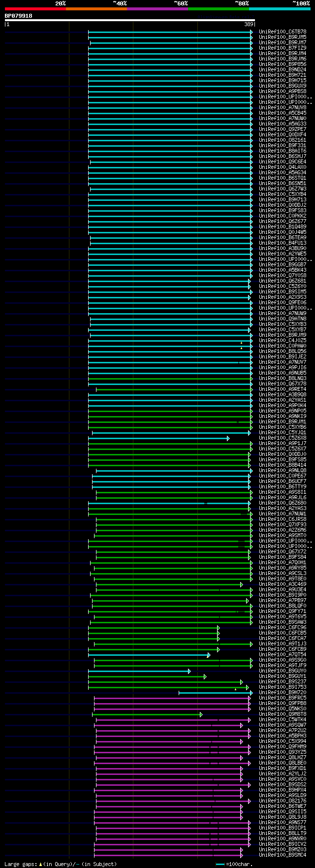This screenshot has height=868, width=315.
Task: Open hit UniRef100_B9ND24
Action: coord(283,69)
